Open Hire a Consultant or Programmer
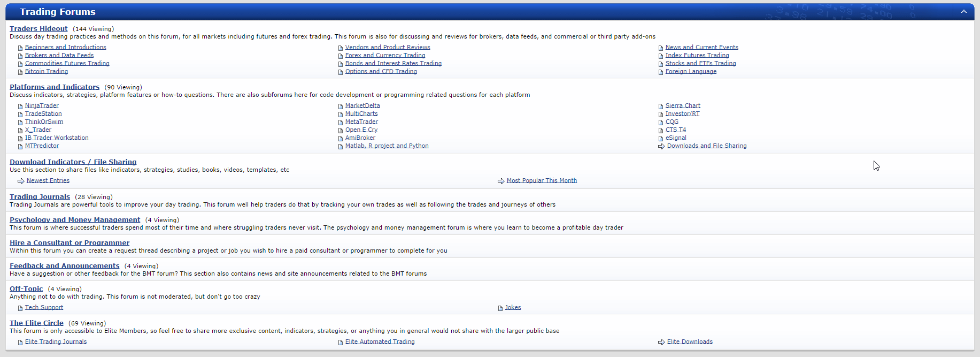The width and height of the screenshot is (980, 357). (70, 243)
